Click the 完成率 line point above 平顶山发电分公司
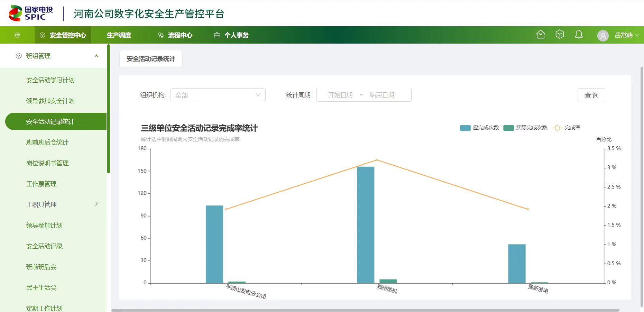644x312 pixels. pyautogui.click(x=226, y=209)
